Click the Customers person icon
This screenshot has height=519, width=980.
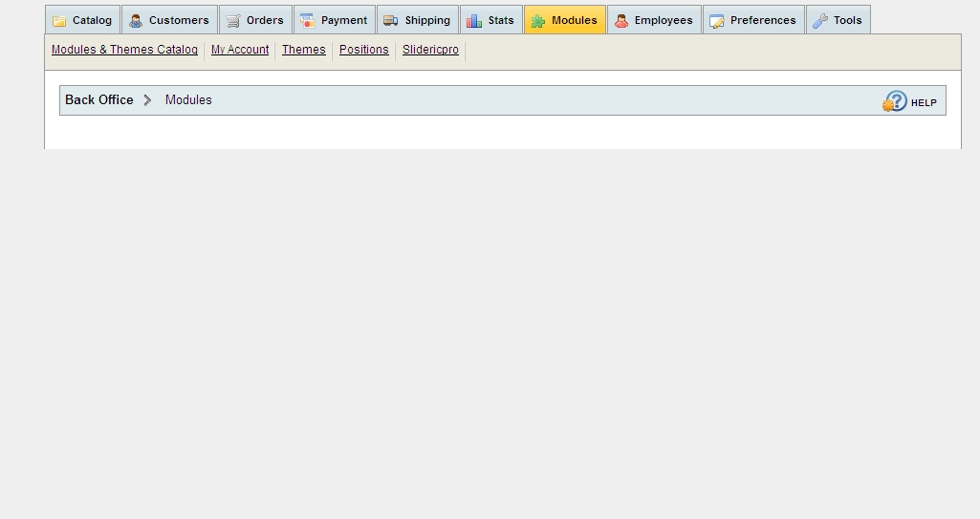click(x=136, y=21)
